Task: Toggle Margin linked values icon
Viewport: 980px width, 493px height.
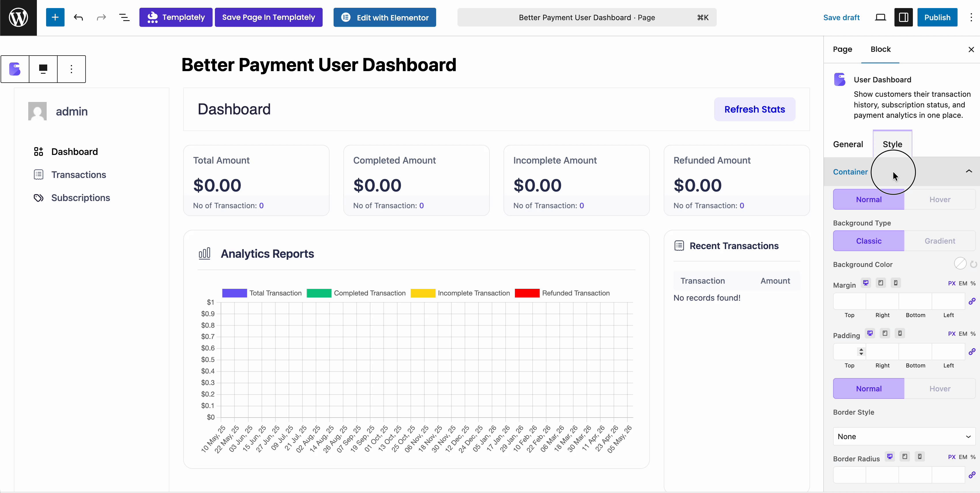Action: point(972,301)
